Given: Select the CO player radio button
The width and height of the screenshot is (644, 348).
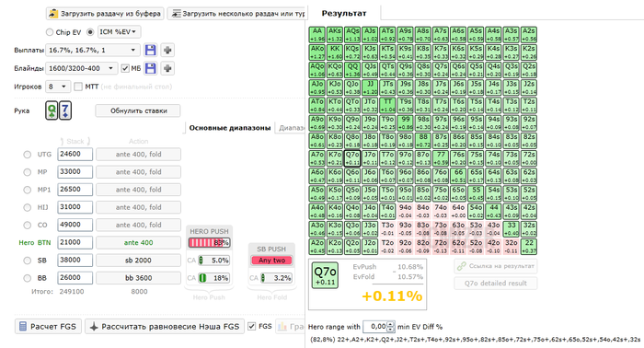Looking at the screenshot, I should 27,226.
